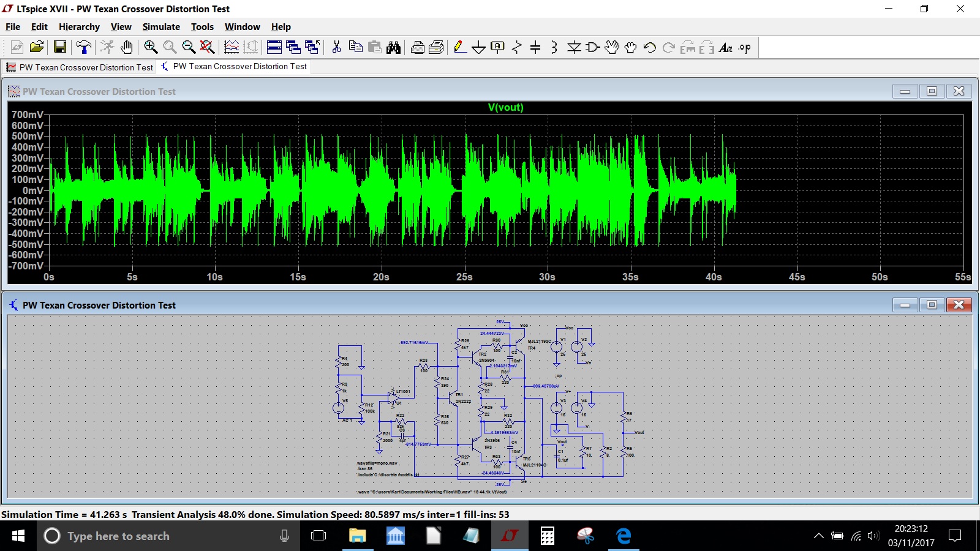The height and width of the screenshot is (551, 980).
Task: Select the Cut scissors tool
Action: tap(336, 47)
